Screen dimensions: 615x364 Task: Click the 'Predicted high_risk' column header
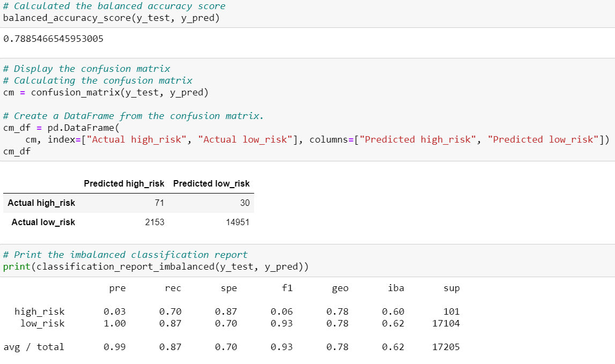[x=124, y=183]
